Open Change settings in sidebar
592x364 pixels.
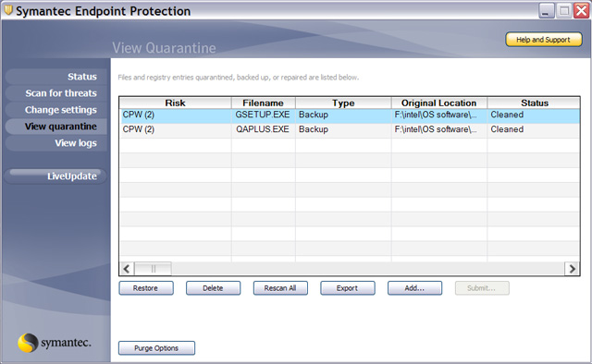click(56, 110)
